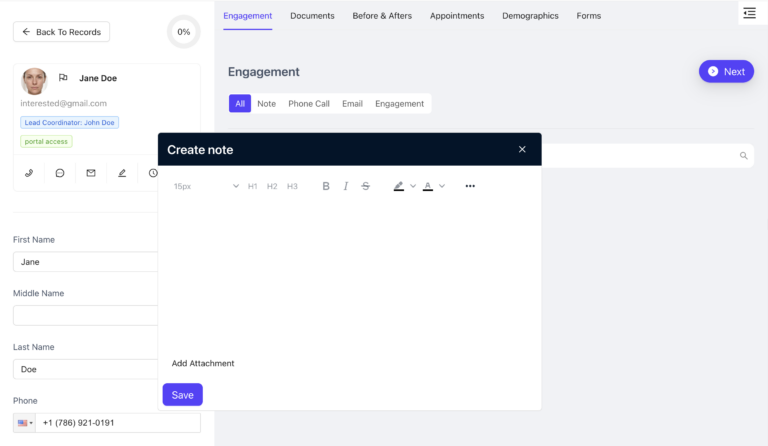
Task: Click the Next button
Action: click(x=726, y=71)
